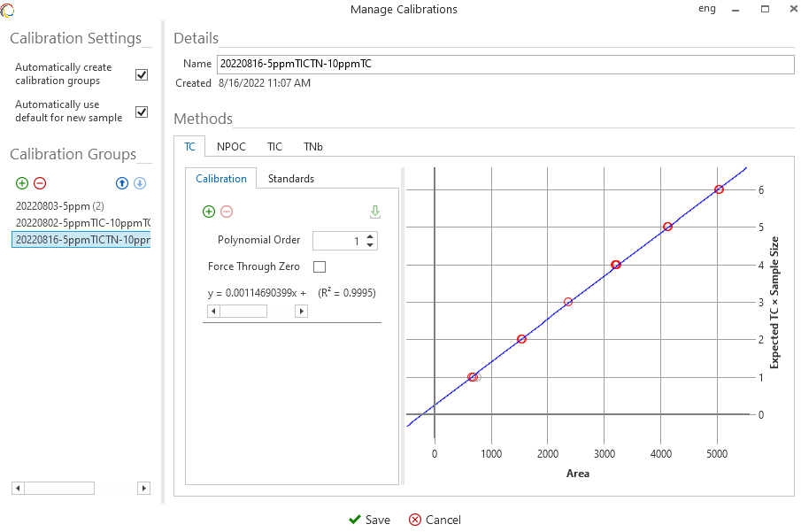Switch to the NPOC method tab

(231, 147)
